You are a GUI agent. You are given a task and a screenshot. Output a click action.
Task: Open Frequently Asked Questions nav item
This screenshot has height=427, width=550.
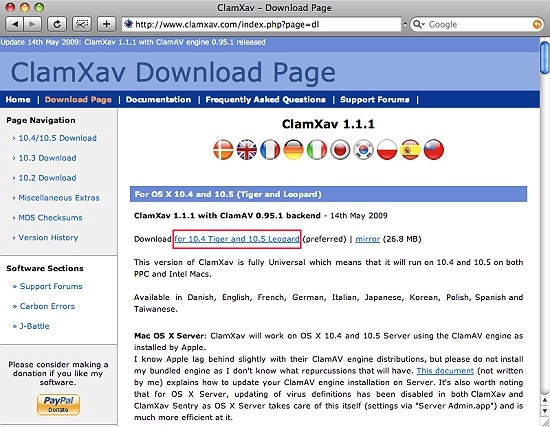pyautogui.click(x=266, y=100)
